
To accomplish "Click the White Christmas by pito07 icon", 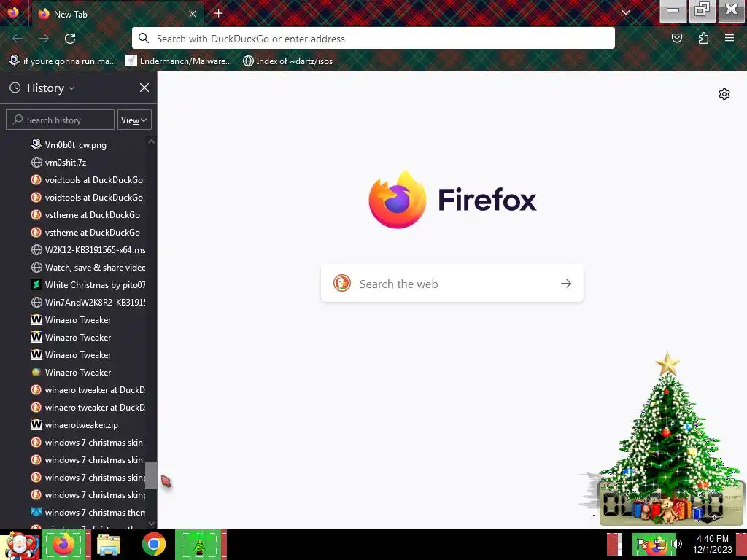I will pyautogui.click(x=36, y=285).
